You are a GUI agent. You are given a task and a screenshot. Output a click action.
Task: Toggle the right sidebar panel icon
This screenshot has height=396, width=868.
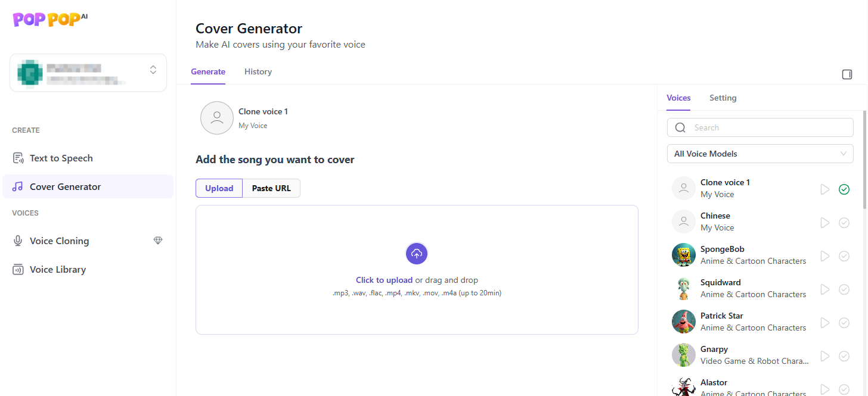click(x=847, y=74)
